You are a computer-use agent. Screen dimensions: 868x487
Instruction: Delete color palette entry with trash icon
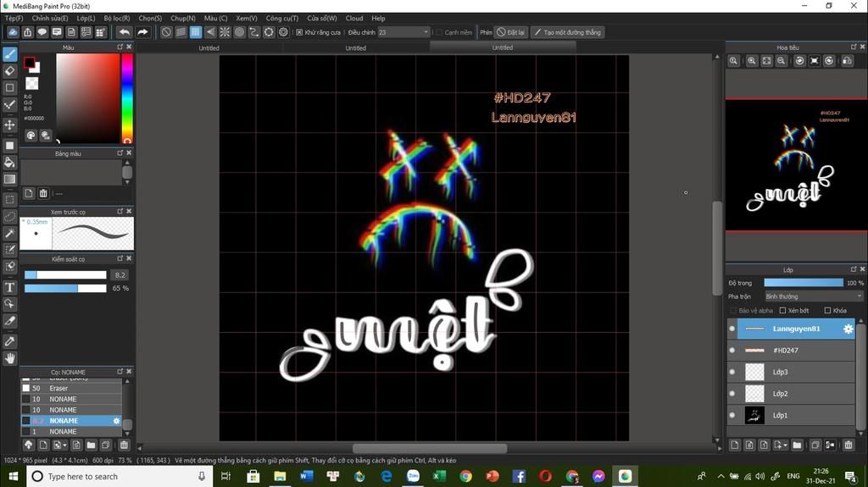pos(43,193)
